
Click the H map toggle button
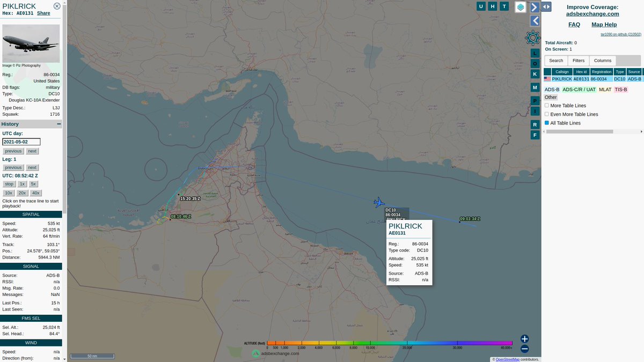point(492,6)
